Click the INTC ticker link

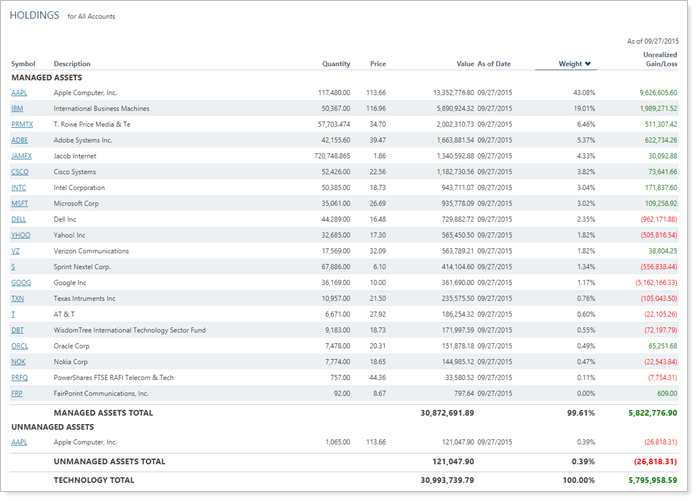pos(19,187)
